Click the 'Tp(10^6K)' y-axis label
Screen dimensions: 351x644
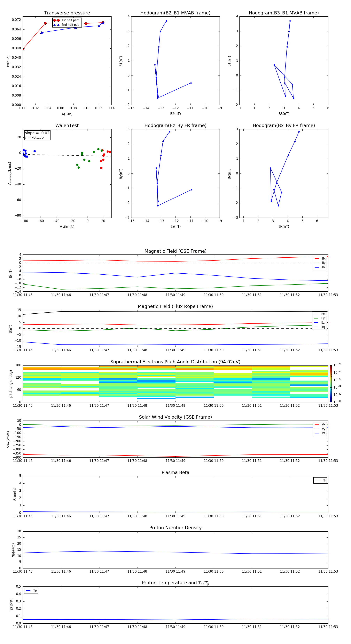12,605
